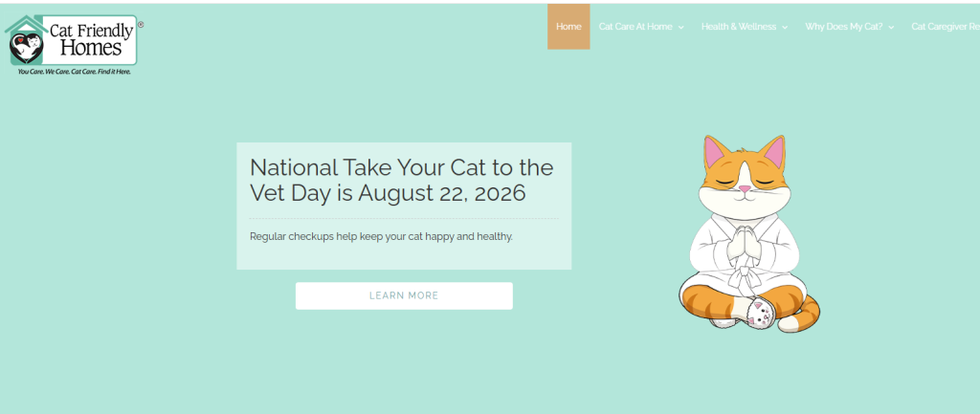The image size is (980, 414).
Task: Open the Health & Wellness menu
Action: pos(739,27)
